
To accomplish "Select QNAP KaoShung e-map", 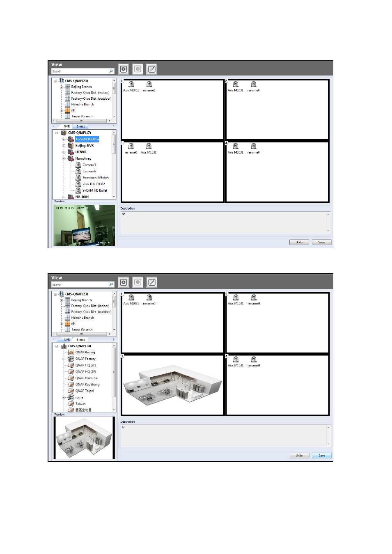I will [87, 385].
